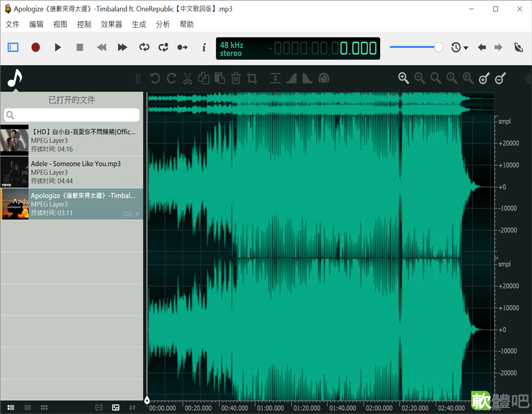Toggle thumbnail images display icon

(x=116, y=407)
